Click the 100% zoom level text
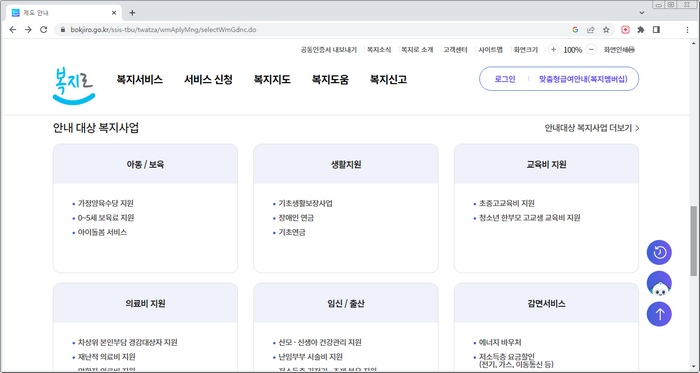Viewport: 700px width, 373px height. (572, 50)
